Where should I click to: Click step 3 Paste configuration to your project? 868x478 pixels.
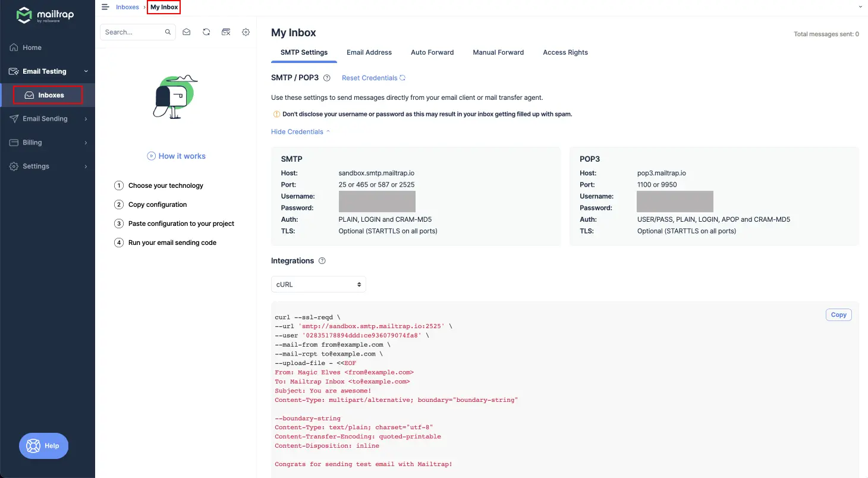(174, 224)
